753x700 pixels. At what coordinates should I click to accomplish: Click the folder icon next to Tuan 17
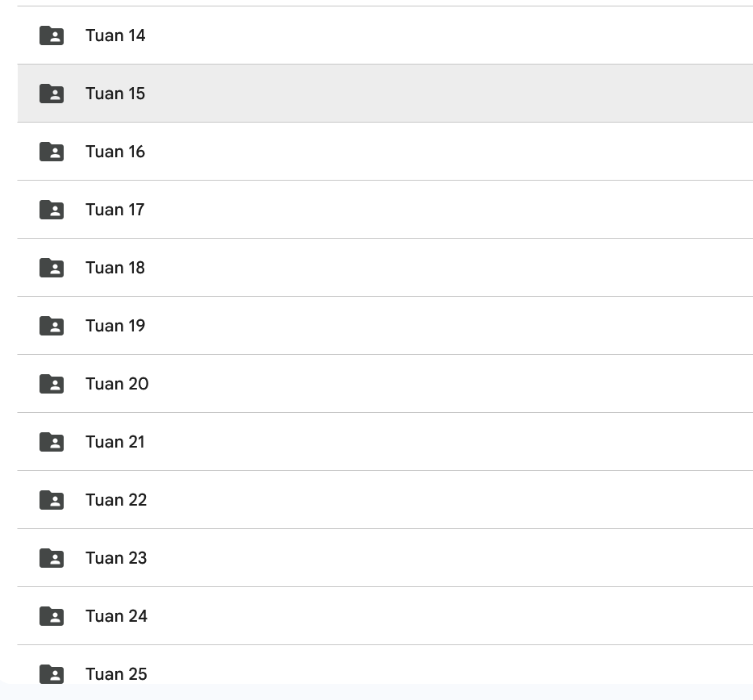pyautogui.click(x=52, y=210)
